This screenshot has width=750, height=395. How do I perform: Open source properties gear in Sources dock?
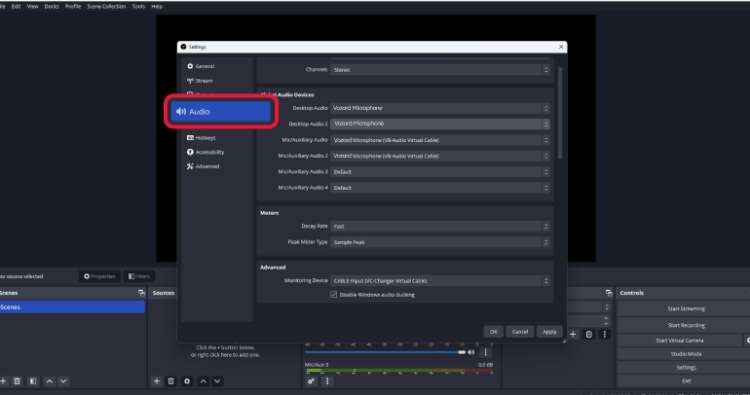click(187, 381)
